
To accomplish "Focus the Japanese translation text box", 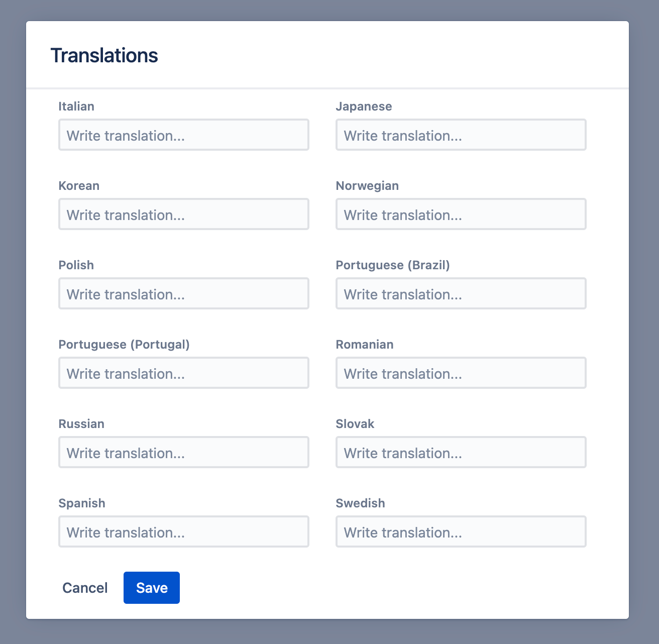I will coord(461,135).
